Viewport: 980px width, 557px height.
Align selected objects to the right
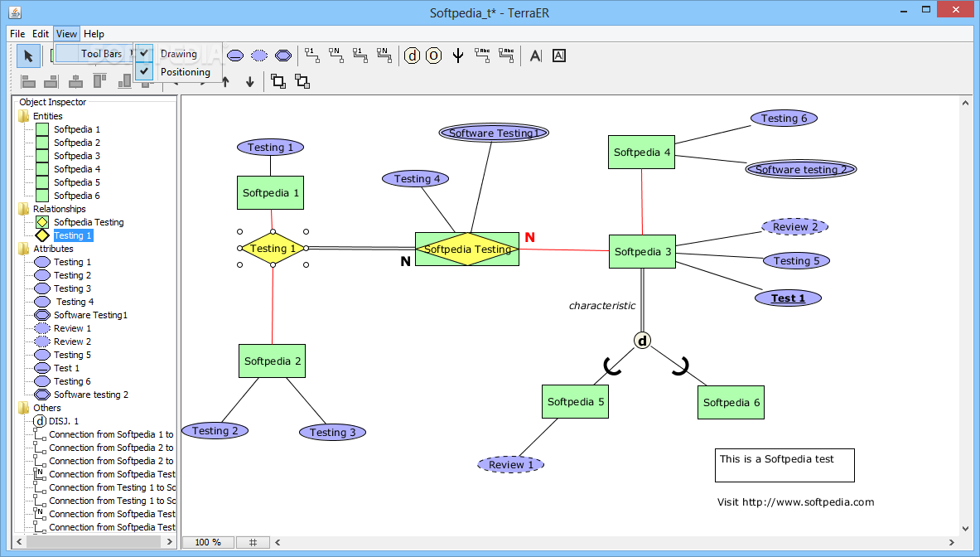(x=51, y=81)
